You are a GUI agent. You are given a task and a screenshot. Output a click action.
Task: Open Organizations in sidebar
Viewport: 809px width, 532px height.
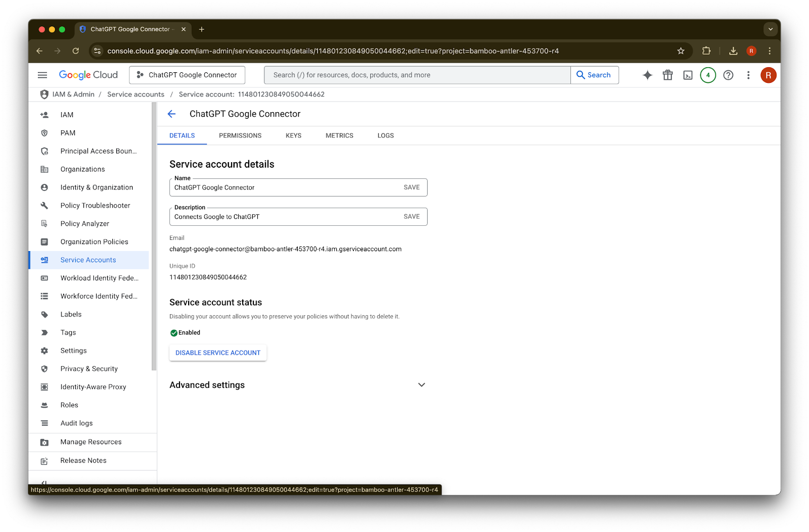pyautogui.click(x=89, y=169)
